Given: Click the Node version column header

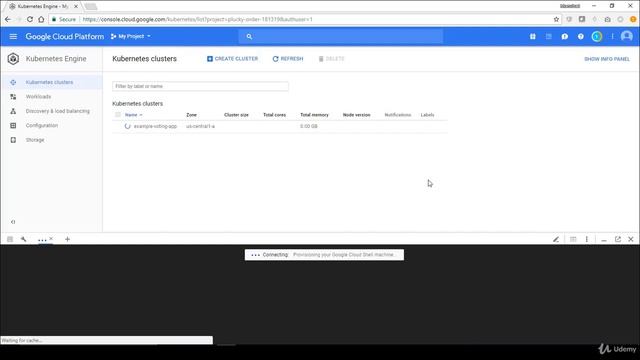Looking at the screenshot, I should [x=356, y=115].
